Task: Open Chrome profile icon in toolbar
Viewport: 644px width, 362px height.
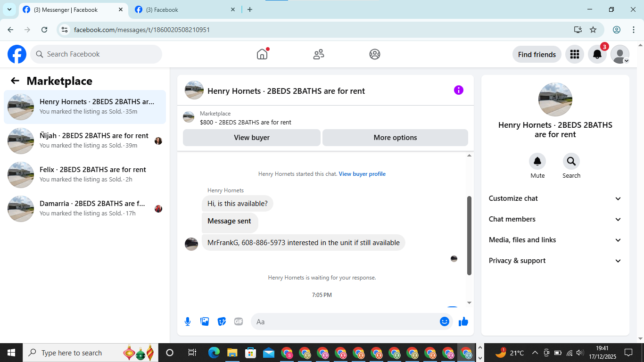Action: [x=617, y=30]
